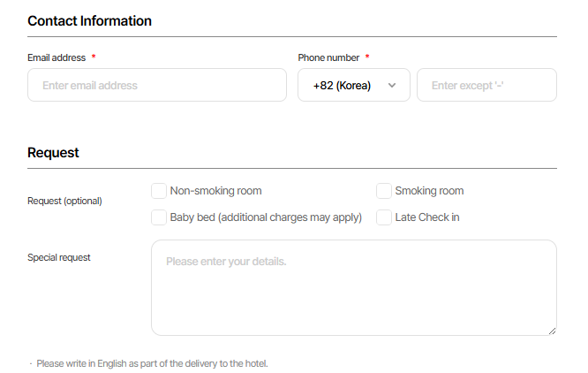This screenshot has height=373, width=588.
Task: Check the Smoking room checkbox
Action: pos(384,191)
